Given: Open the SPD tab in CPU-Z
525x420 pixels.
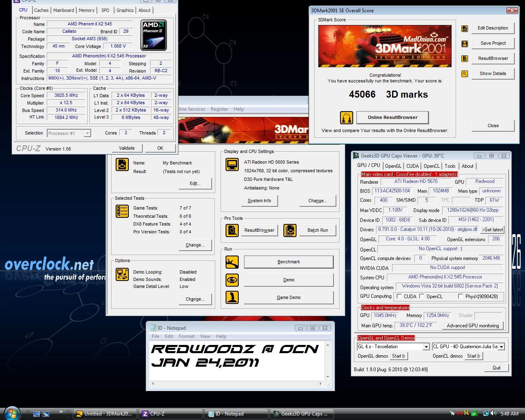Looking at the screenshot, I should (105, 10).
